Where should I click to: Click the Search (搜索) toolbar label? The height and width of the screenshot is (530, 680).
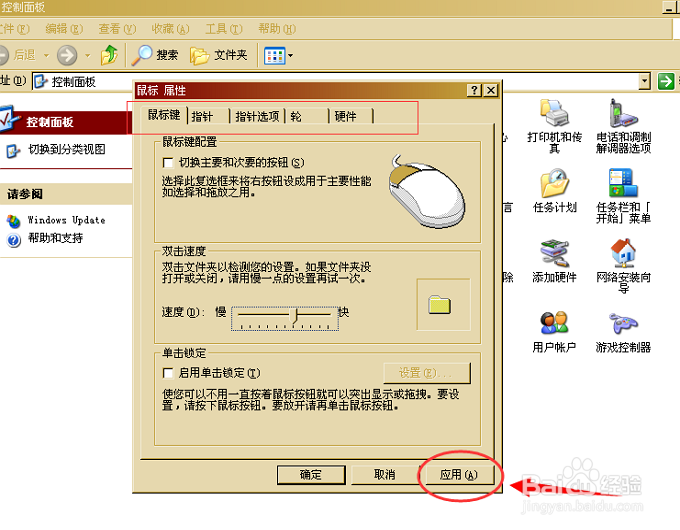(167, 55)
